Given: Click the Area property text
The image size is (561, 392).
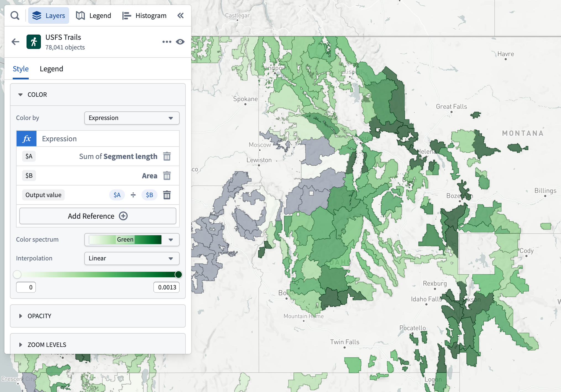Looking at the screenshot, I should click(x=150, y=176).
